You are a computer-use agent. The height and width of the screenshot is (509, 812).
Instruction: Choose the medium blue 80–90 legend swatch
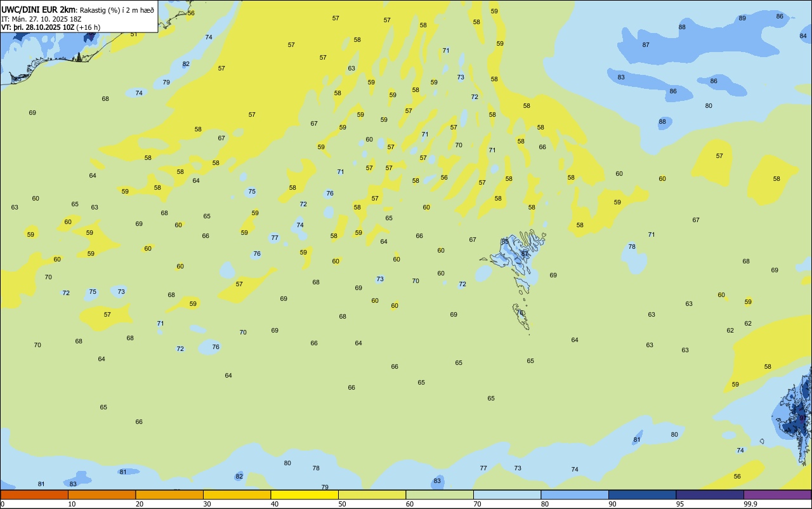coord(575,494)
